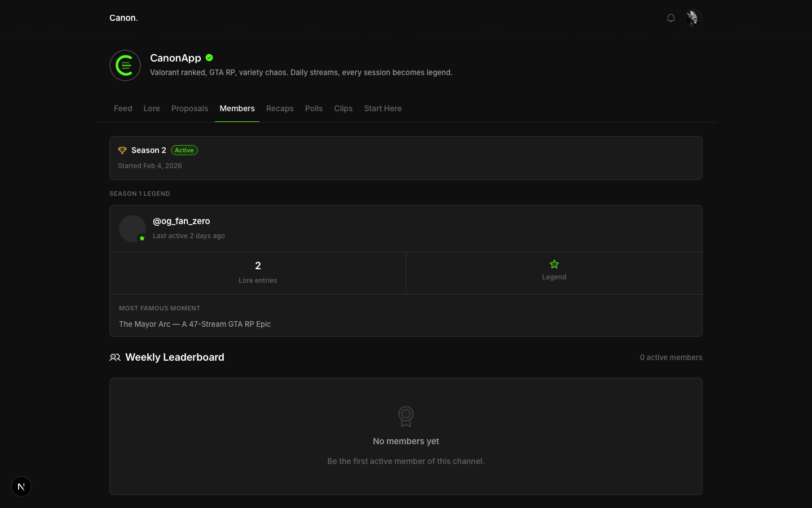Open the user profile avatar menu
This screenshot has width=812, height=508.
693,18
